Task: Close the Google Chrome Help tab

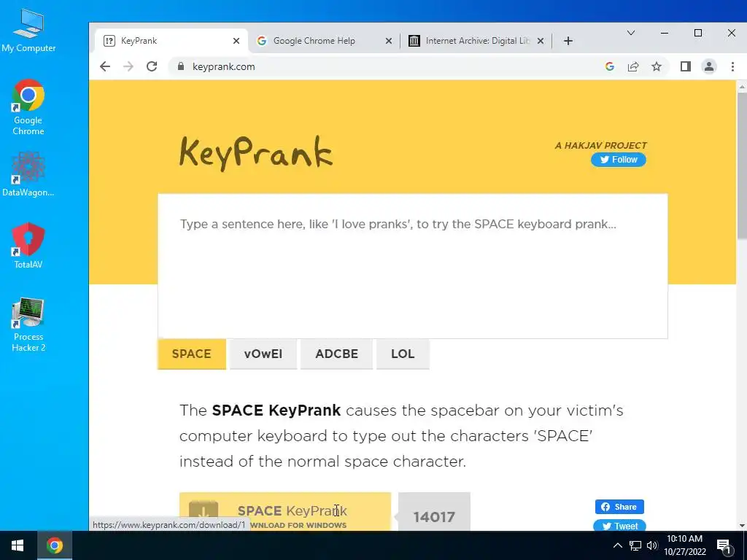Action: pos(389,41)
